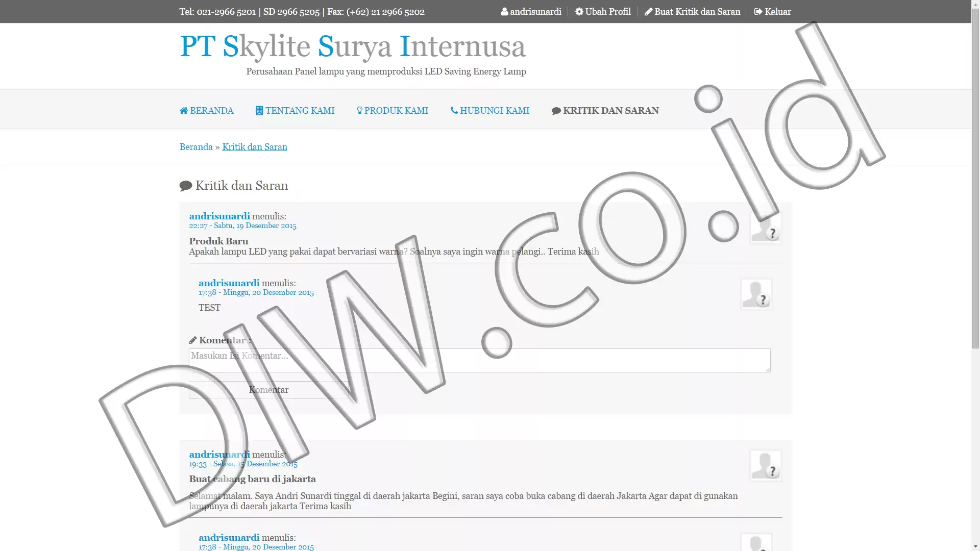This screenshot has height=551, width=980.
Task: Click the page vertical scrollbar thumb
Action: point(975,179)
